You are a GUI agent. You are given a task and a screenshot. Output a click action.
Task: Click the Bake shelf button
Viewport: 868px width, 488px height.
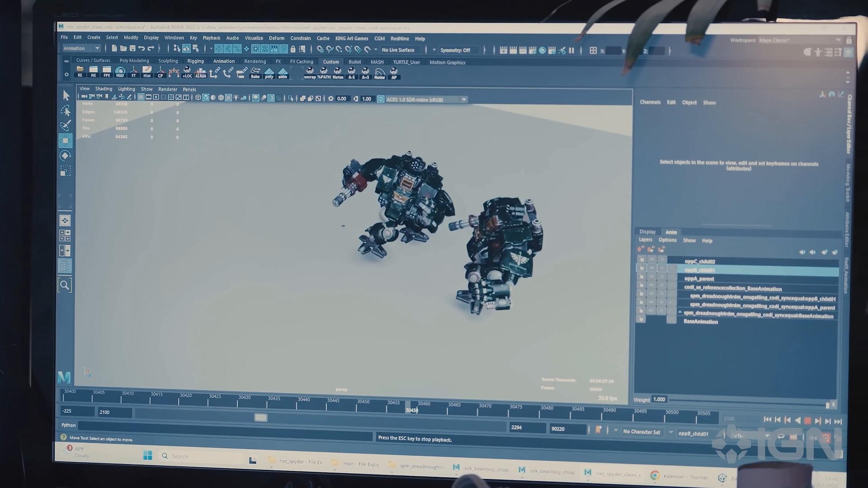255,72
